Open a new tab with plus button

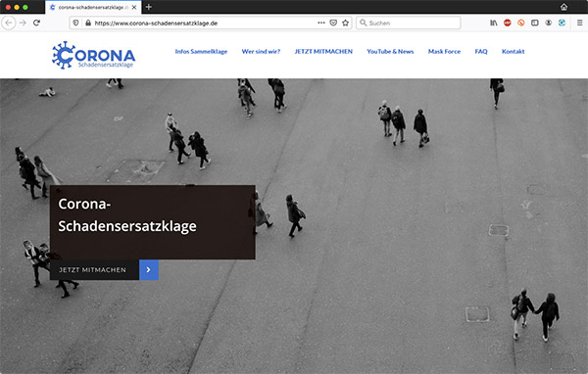149,7
